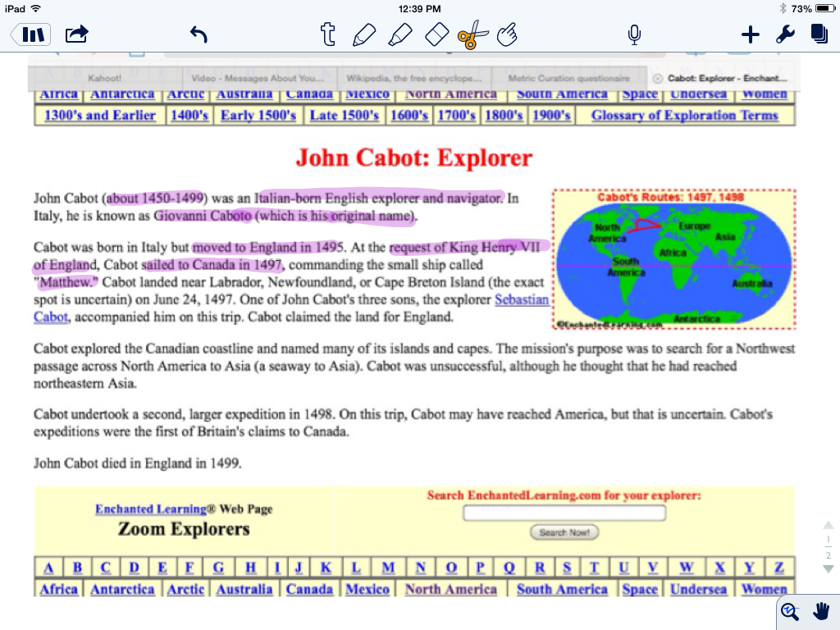Switch to the Kahoot! browser tab
The image size is (840, 630).
coord(104,79)
